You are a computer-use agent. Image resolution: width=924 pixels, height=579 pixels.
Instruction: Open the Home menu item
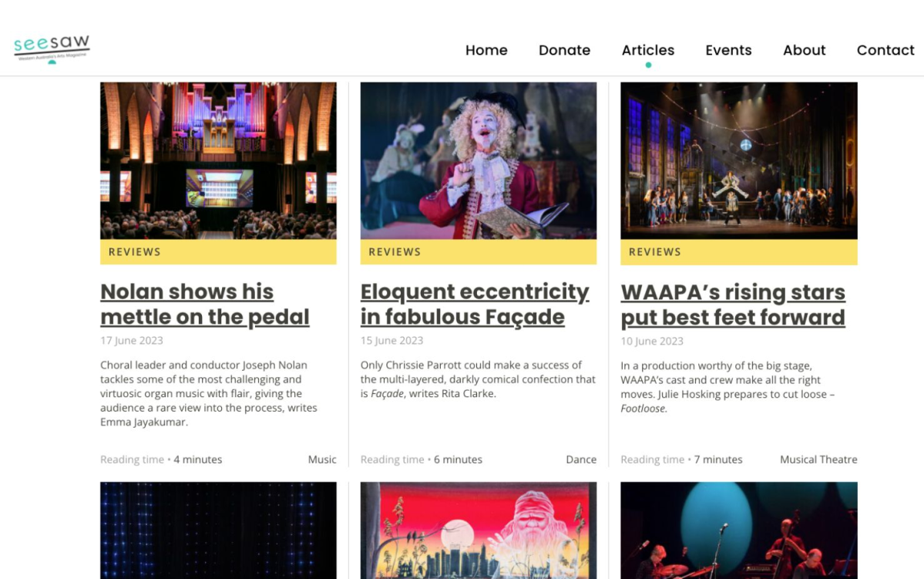pos(486,50)
